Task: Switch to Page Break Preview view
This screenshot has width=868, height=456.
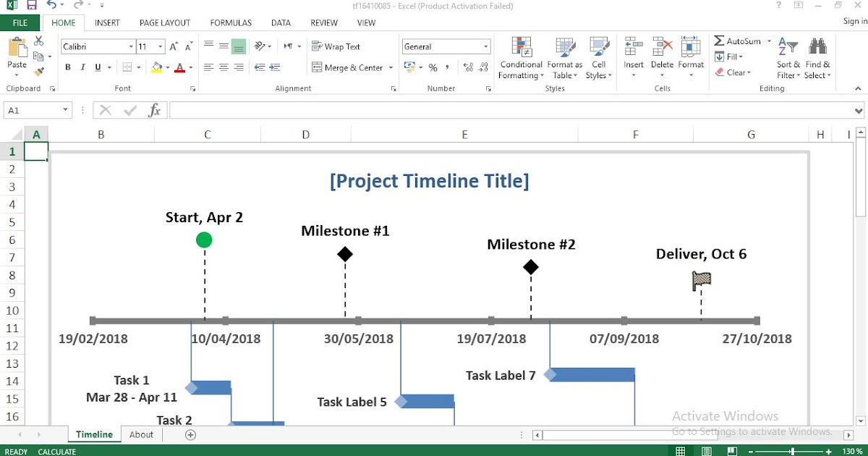Action: (x=732, y=451)
